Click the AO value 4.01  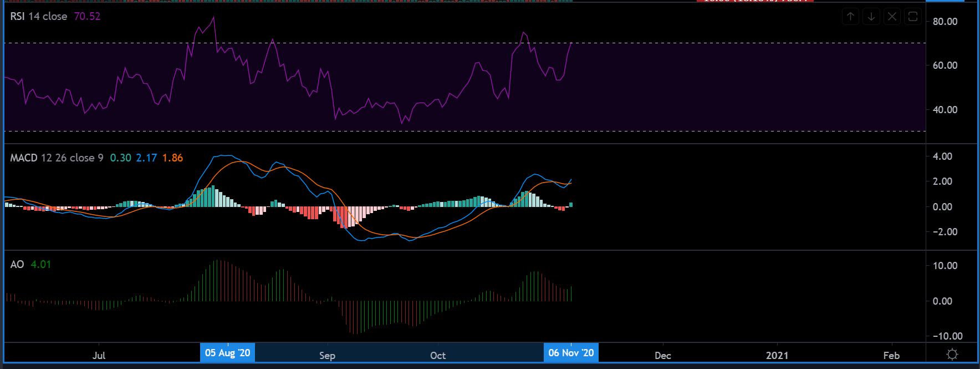(40, 265)
